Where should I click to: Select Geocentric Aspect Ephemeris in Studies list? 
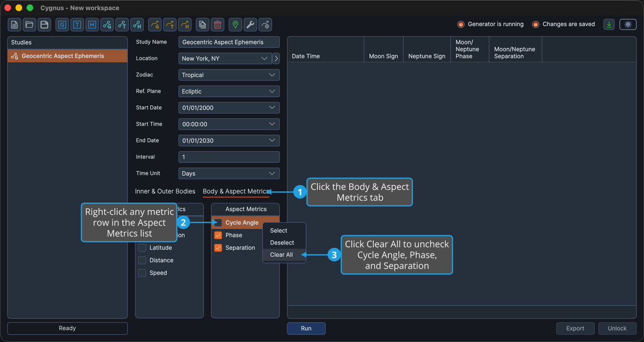coord(68,56)
